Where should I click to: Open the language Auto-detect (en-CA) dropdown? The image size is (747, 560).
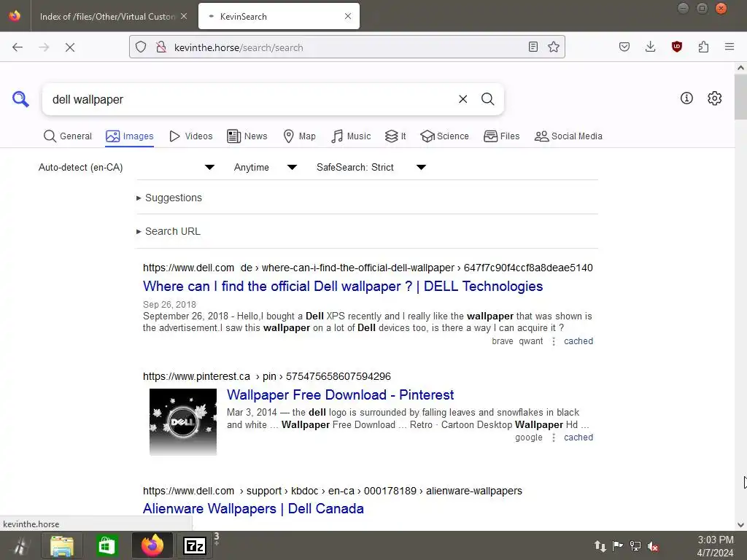pyautogui.click(x=126, y=167)
